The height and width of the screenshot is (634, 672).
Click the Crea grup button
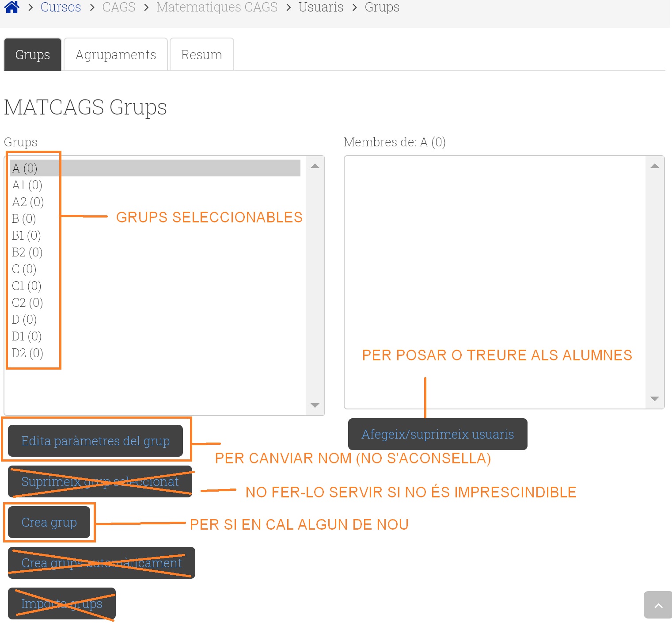pos(49,522)
